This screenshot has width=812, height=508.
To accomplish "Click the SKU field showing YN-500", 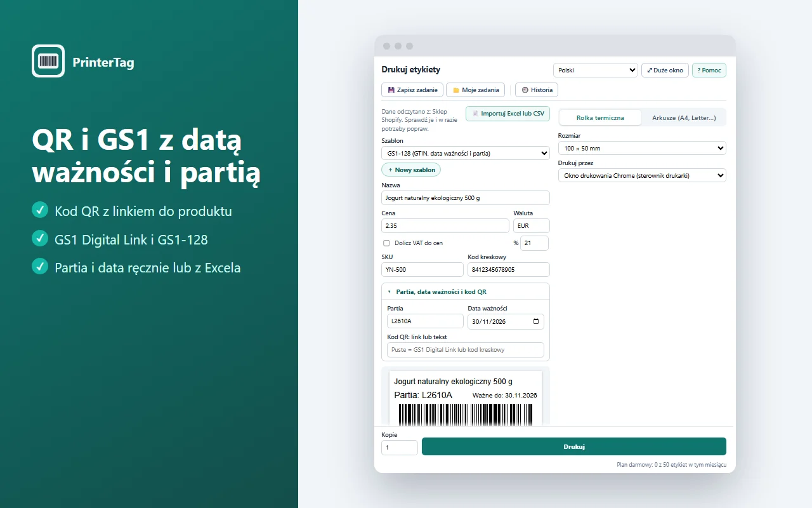I will [x=422, y=269].
